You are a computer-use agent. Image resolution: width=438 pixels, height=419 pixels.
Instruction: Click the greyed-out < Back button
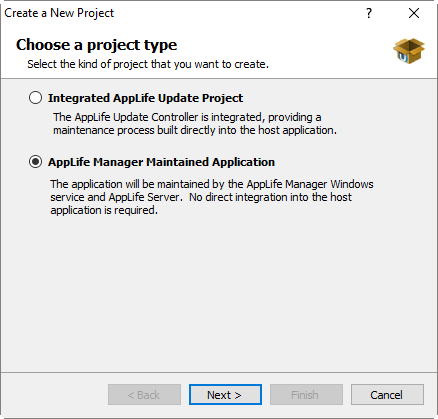coord(144,395)
